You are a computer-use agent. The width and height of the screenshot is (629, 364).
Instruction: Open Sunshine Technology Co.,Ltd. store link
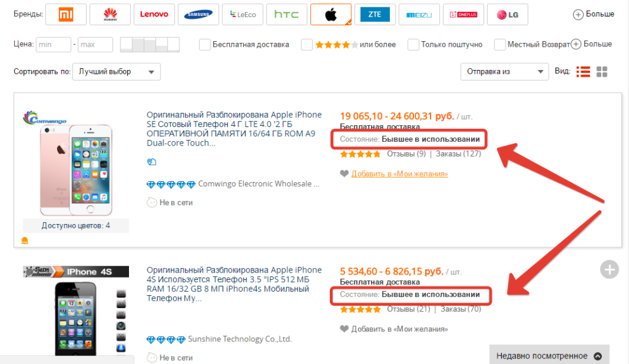[x=240, y=339]
